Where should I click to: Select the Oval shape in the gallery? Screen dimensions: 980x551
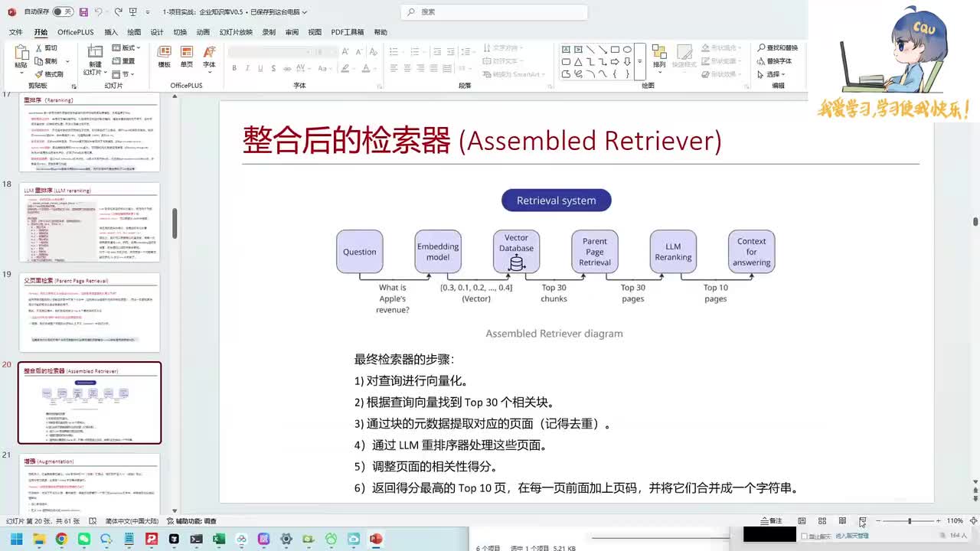[x=627, y=50]
